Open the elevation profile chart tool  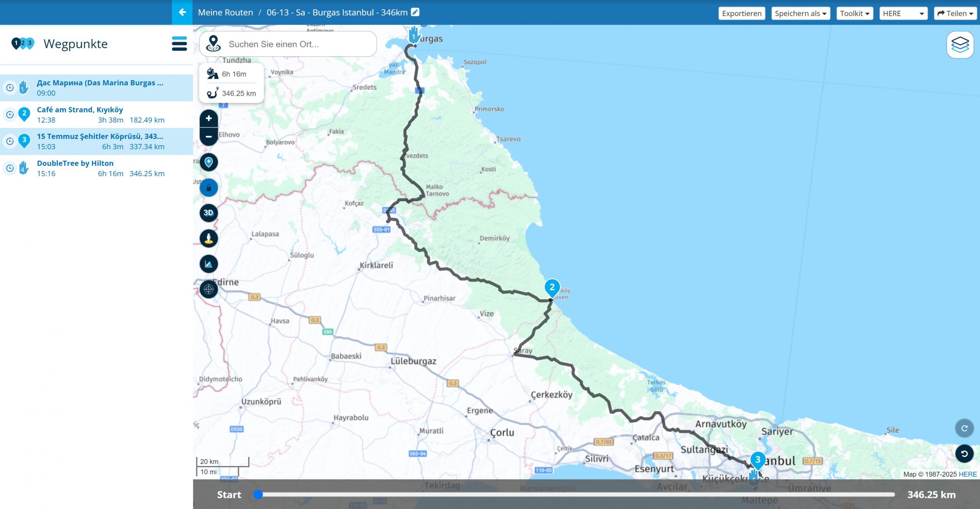[209, 264]
